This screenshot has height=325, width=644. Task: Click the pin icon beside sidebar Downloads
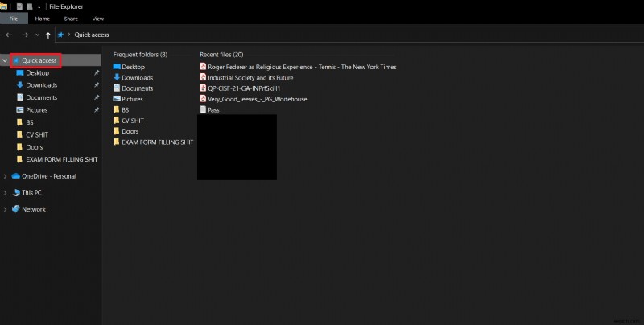tap(97, 85)
